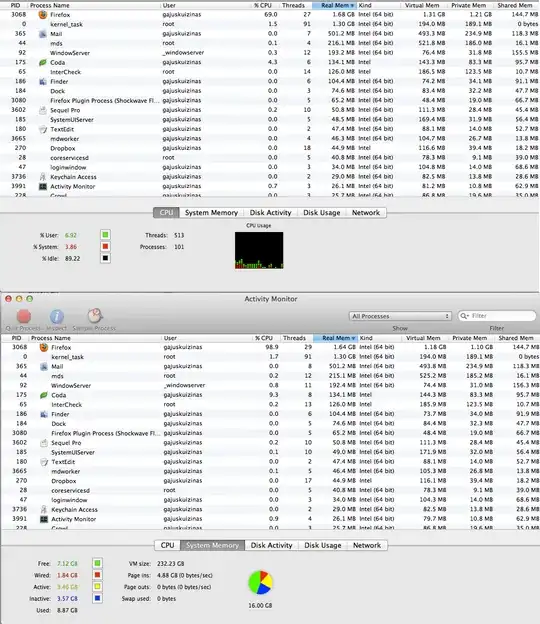Viewport: 540px width, 624px height.
Task: Select the Firefox icon in the 69.0 % CPU row
Action: pos(43,15)
